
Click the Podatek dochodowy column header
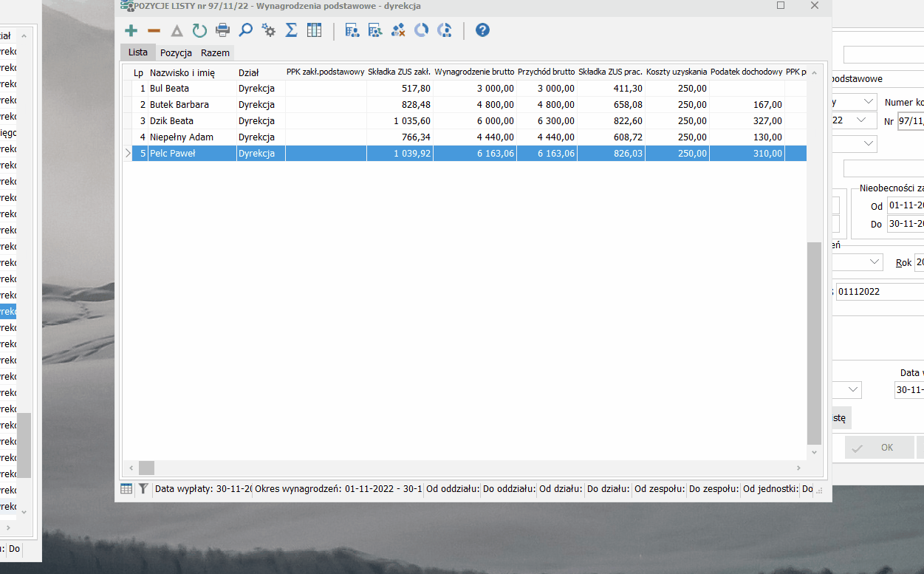click(746, 72)
